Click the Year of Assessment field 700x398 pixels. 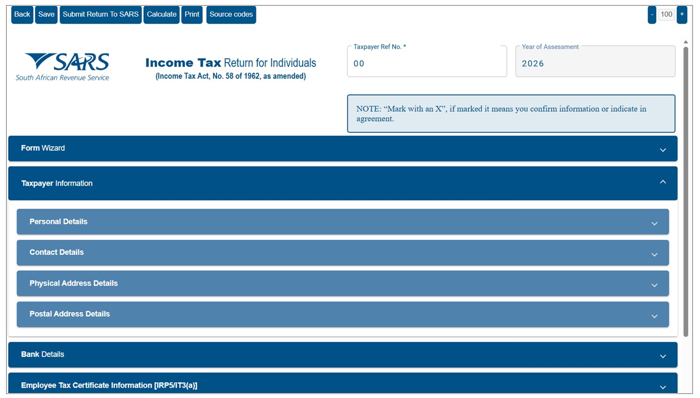pos(595,61)
